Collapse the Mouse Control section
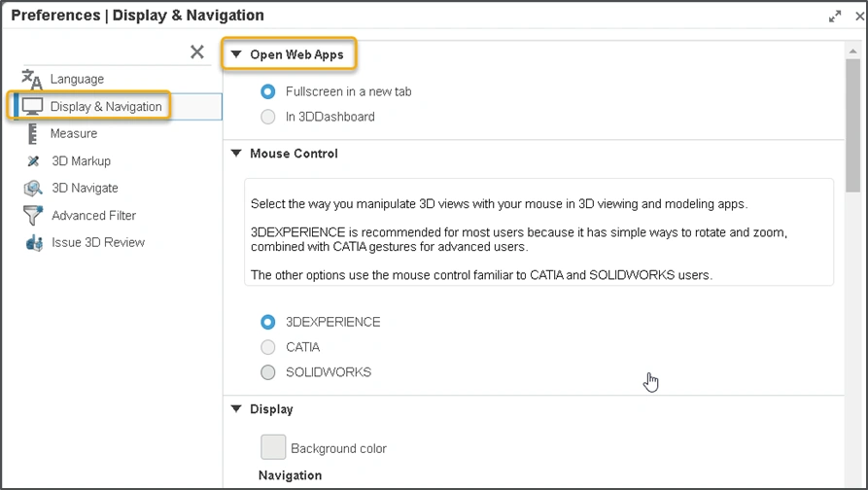 pos(236,154)
